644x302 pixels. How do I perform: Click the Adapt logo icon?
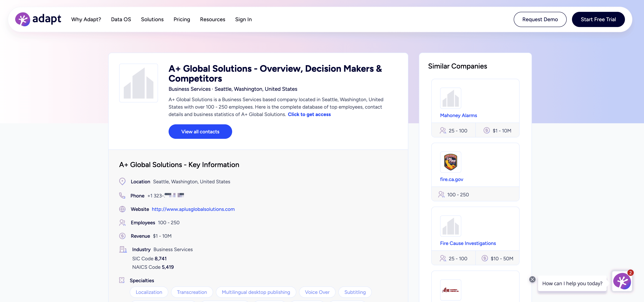[x=22, y=19]
